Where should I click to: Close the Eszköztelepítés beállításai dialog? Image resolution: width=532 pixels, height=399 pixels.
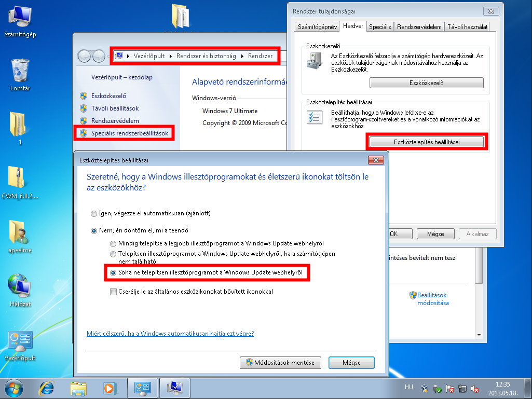(x=376, y=160)
